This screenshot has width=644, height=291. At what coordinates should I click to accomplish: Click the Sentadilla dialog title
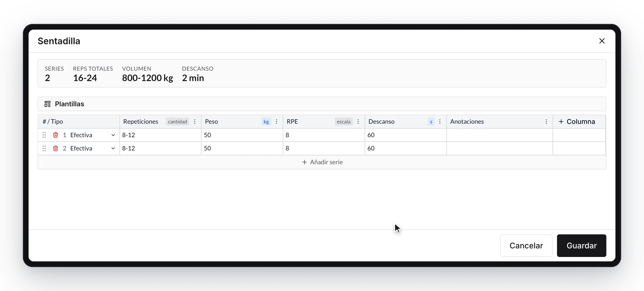(59, 41)
